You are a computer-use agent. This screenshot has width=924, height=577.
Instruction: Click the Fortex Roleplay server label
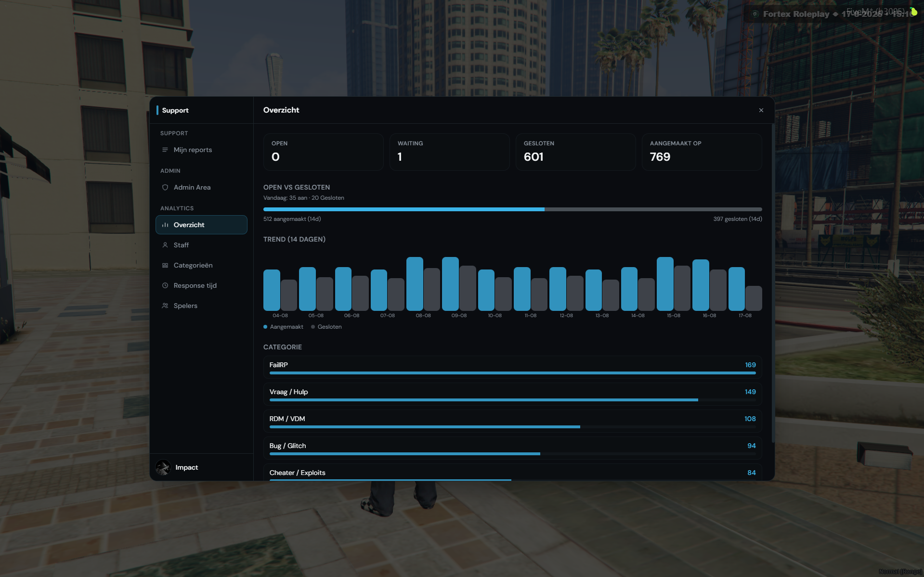coord(796,14)
